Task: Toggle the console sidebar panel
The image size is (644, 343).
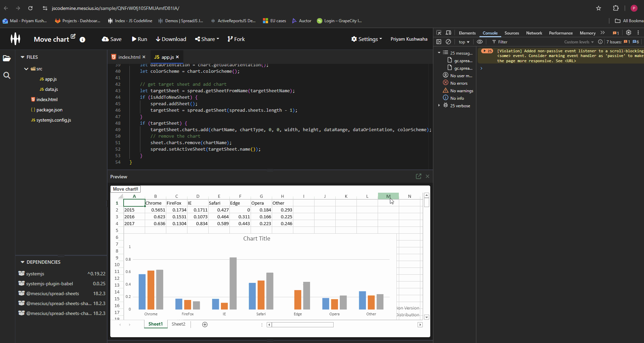Action: [x=439, y=42]
